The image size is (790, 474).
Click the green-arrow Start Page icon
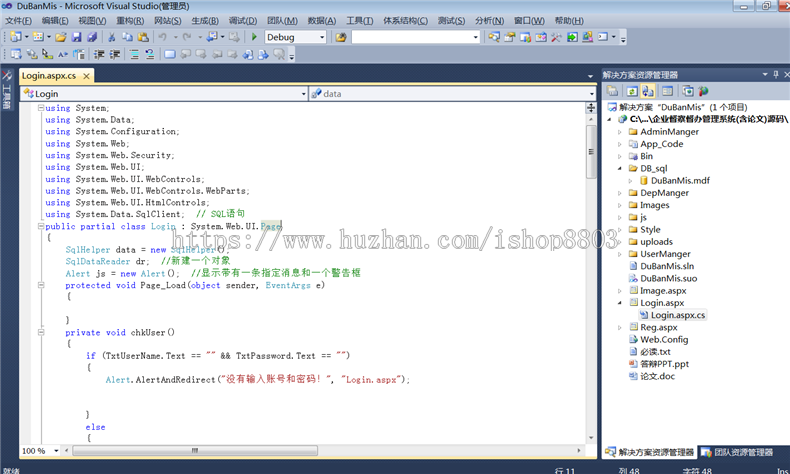pos(572,37)
